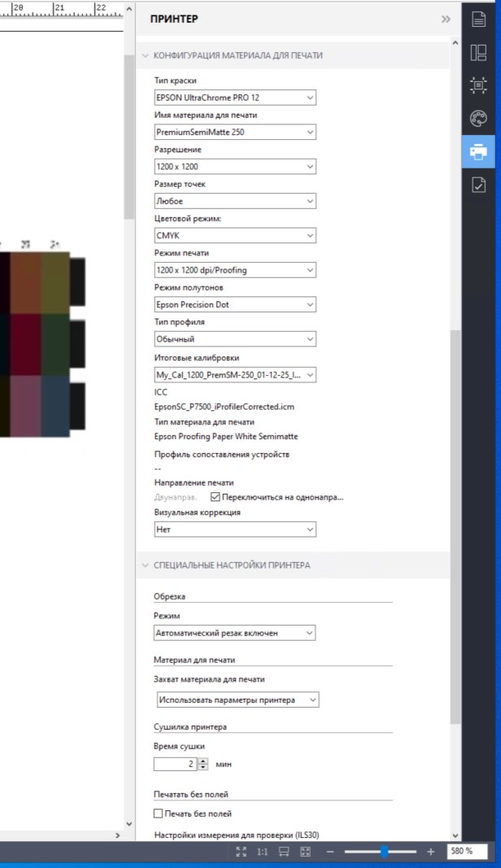Click the printer panel scroll up arrow
The width and height of the screenshot is (501, 868).
pyautogui.click(x=455, y=42)
